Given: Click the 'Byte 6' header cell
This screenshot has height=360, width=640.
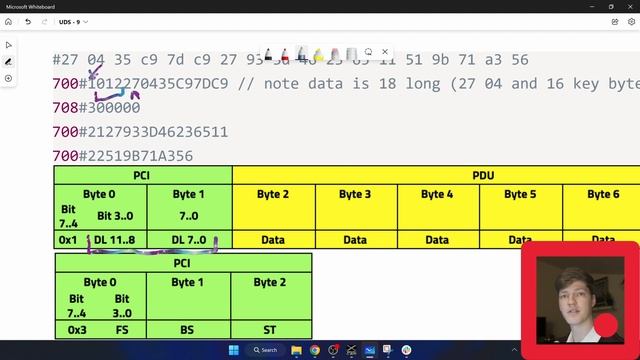Looking at the screenshot, I should 603,194.
